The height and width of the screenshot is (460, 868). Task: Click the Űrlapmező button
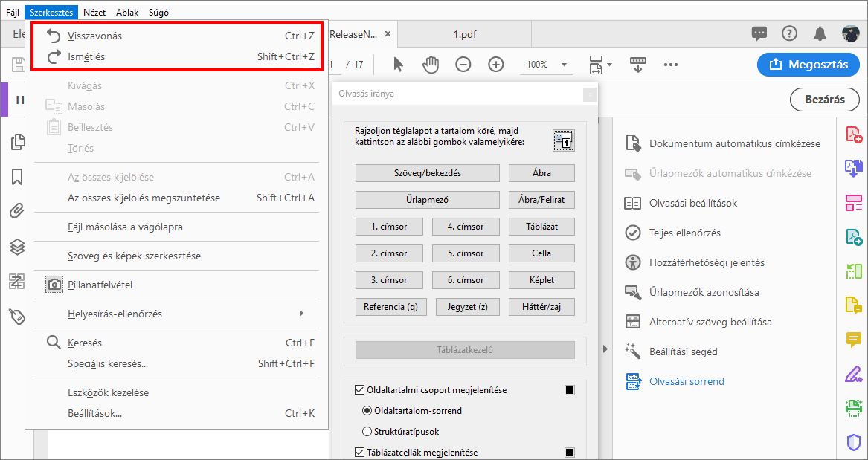tap(428, 200)
